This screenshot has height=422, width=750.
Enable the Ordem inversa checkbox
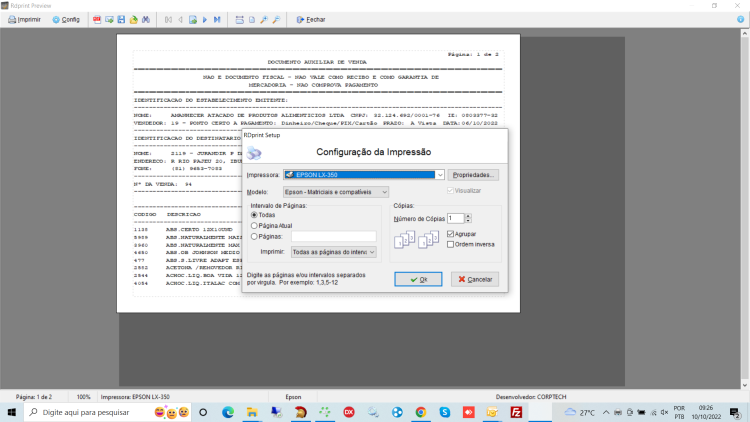[451, 244]
